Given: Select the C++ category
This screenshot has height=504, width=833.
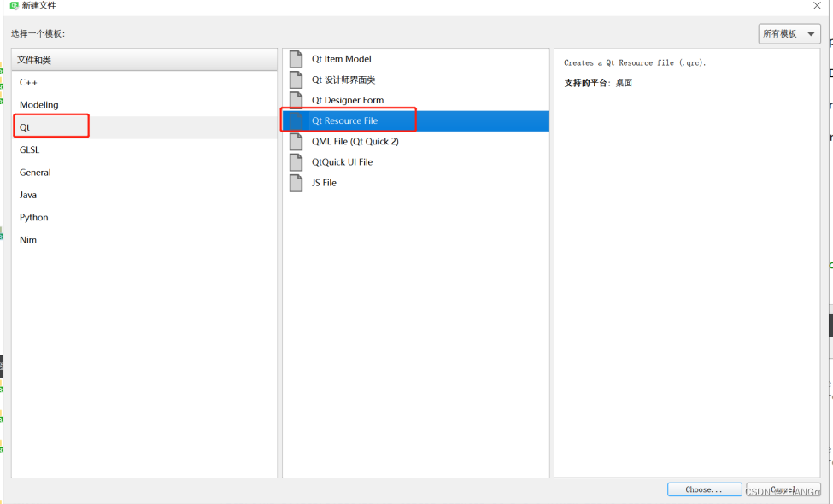Looking at the screenshot, I should 144,82.
